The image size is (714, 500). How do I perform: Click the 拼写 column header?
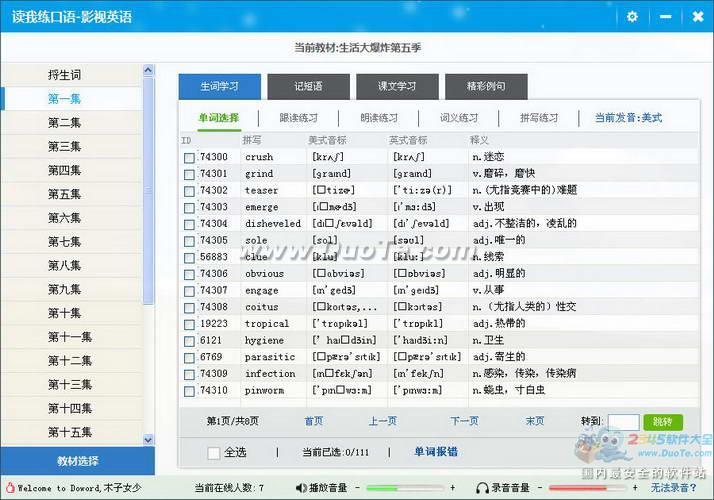[x=252, y=140]
